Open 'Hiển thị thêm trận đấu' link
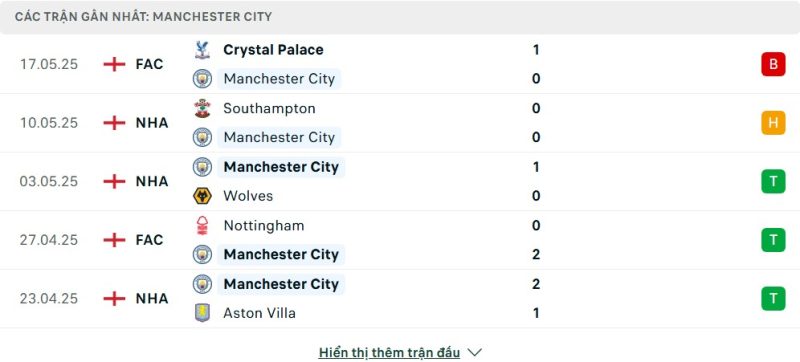The image size is (800, 362). coord(389,352)
